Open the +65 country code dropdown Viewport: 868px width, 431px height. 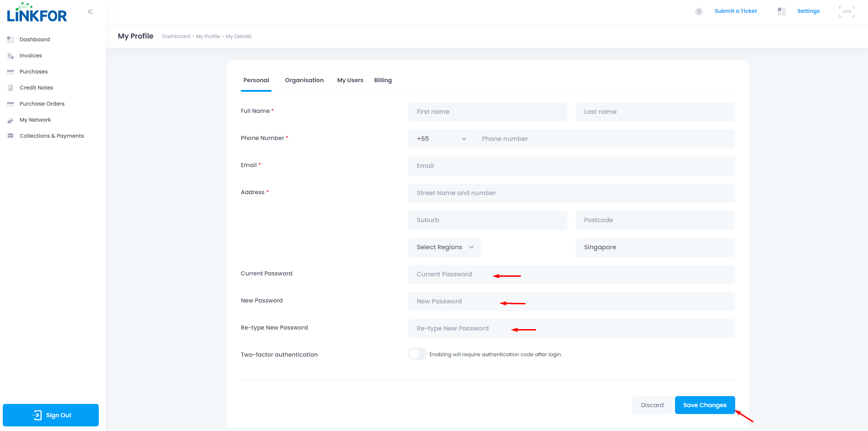point(441,139)
